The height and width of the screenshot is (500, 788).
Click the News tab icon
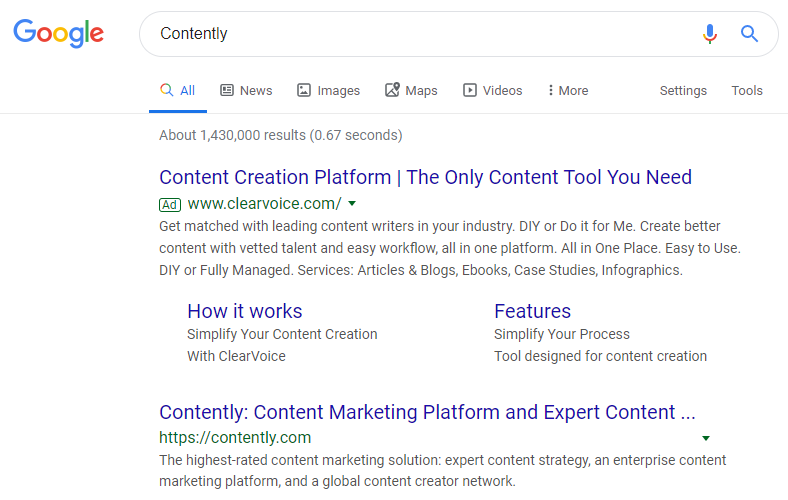click(x=227, y=90)
